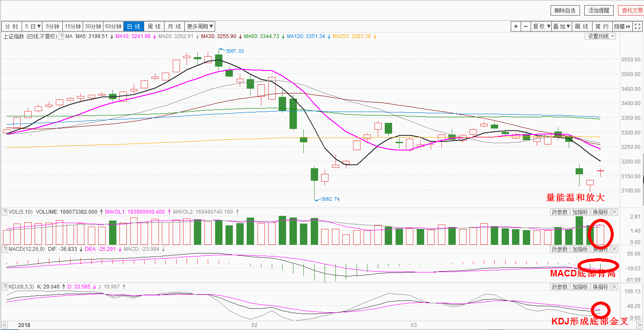Select the 15分钟 period tab

pyautogui.click(x=73, y=26)
